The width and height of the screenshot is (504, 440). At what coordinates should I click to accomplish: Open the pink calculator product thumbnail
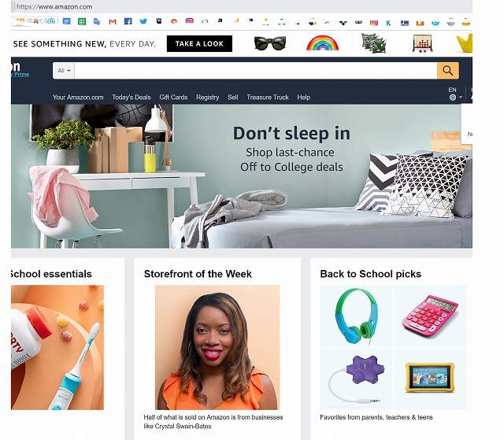click(431, 316)
